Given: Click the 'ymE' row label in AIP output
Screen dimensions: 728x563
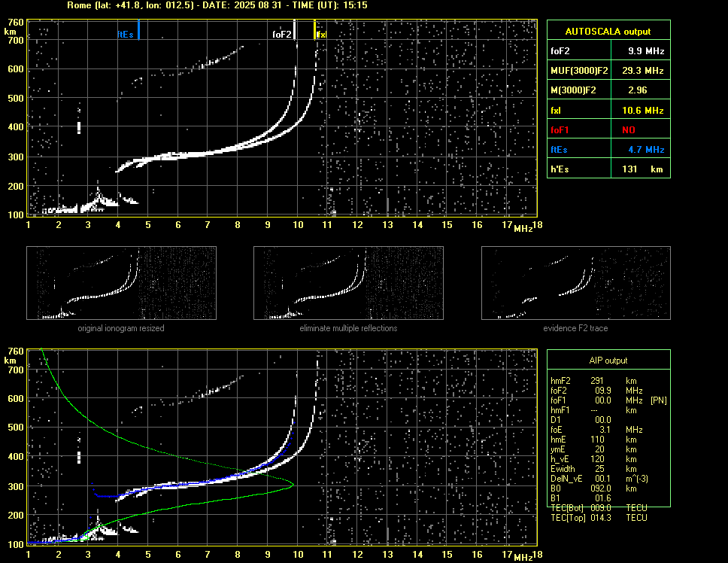Looking at the screenshot, I should tap(558, 449).
